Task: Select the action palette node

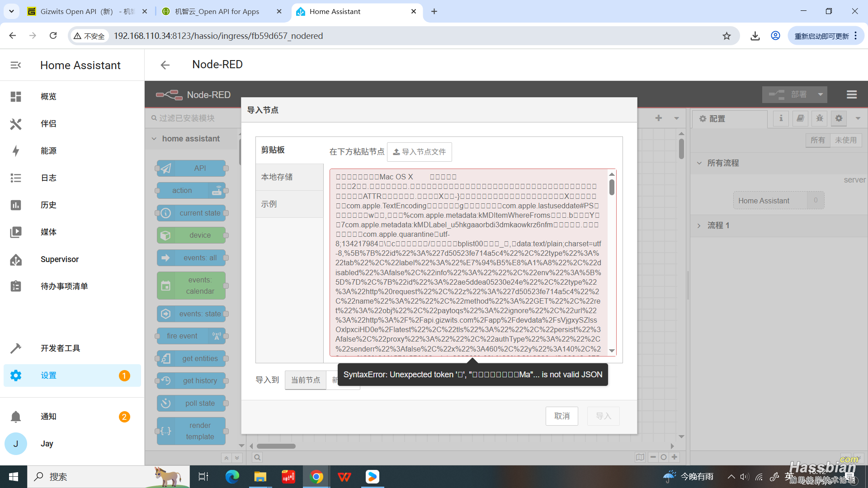Action: 191,191
